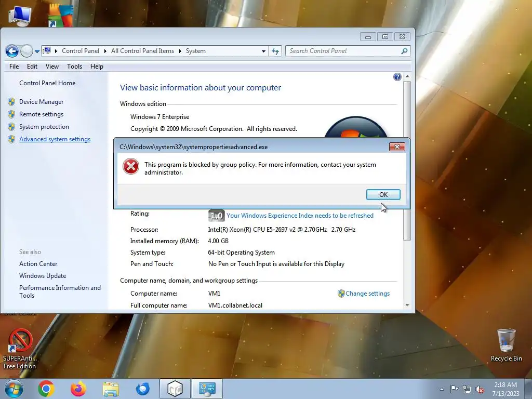Open help via the blue question mark icon

pyautogui.click(x=397, y=77)
